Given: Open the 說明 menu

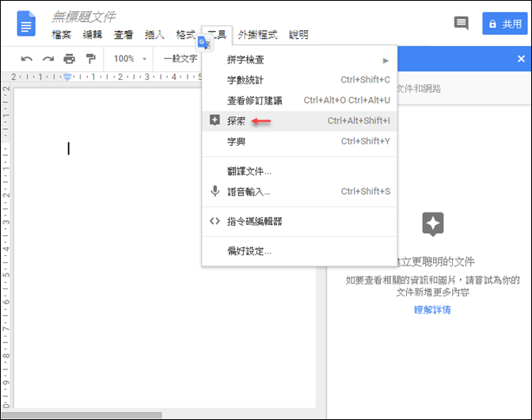Looking at the screenshot, I should point(298,35).
